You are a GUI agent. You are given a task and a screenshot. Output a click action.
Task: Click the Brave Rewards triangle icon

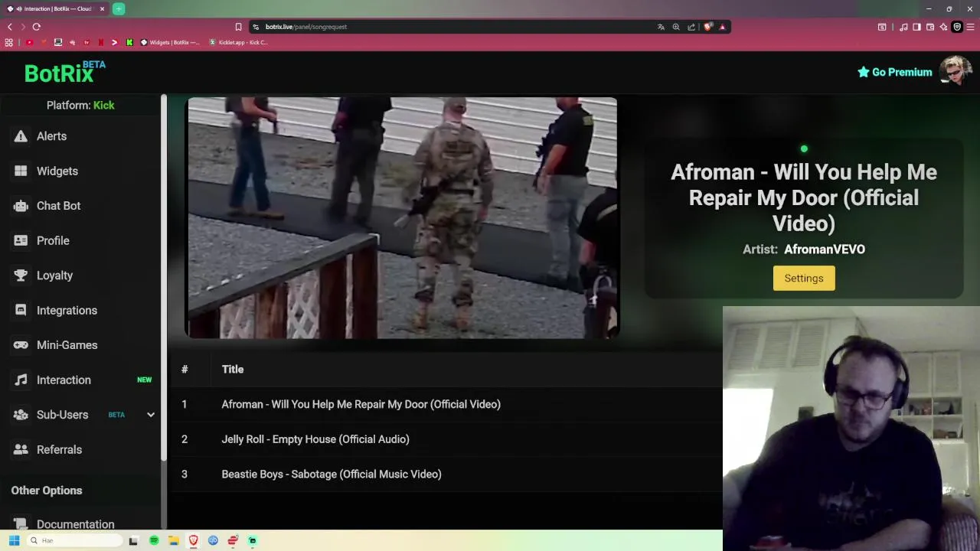pos(722,27)
